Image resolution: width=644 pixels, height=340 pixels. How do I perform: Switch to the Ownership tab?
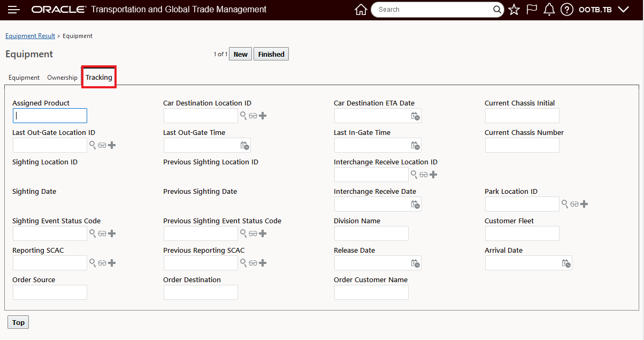[62, 78]
